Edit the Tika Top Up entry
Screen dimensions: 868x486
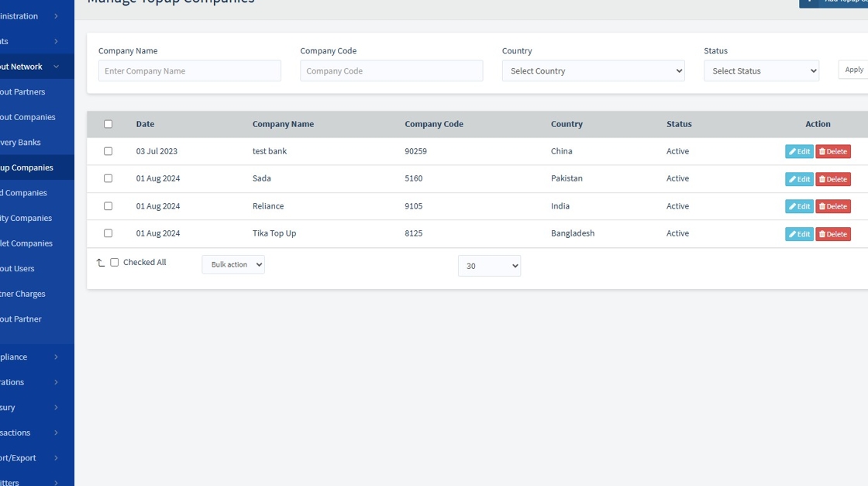[x=799, y=234]
